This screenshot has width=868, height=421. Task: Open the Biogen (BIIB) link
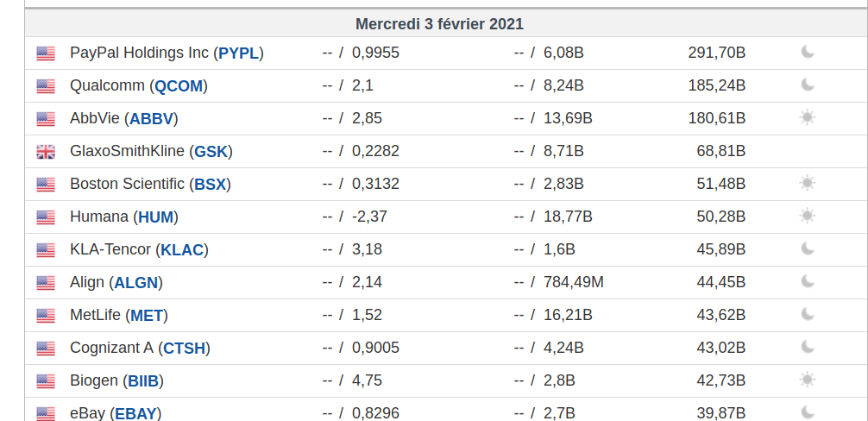click(116, 381)
